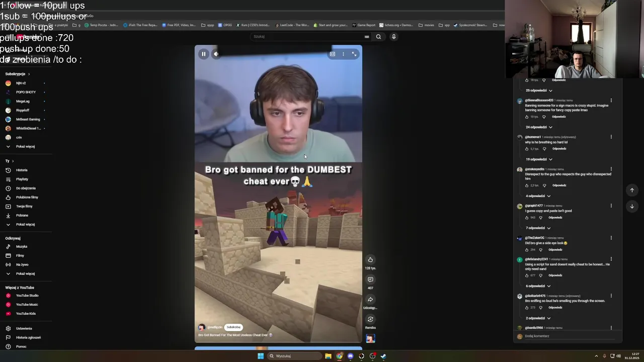Click the Subskrybuj button on the Short
The height and width of the screenshot is (362, 644).
[233, 327]
